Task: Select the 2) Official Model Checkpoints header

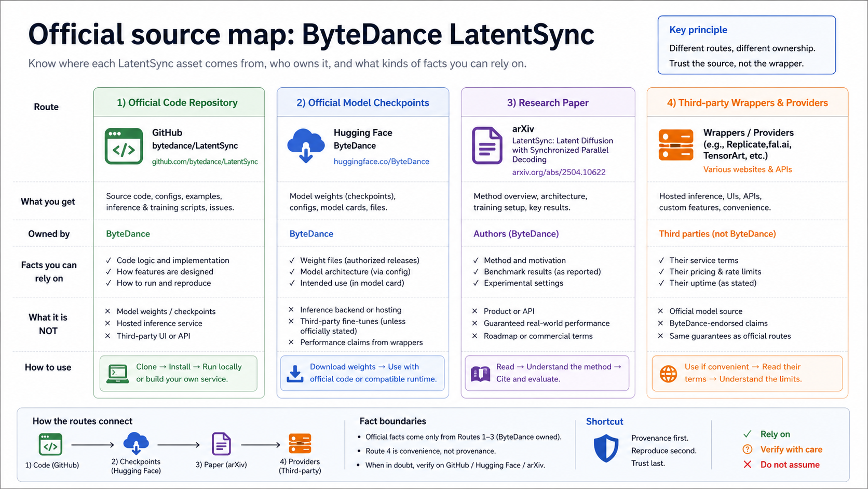Action: (363, 103)
